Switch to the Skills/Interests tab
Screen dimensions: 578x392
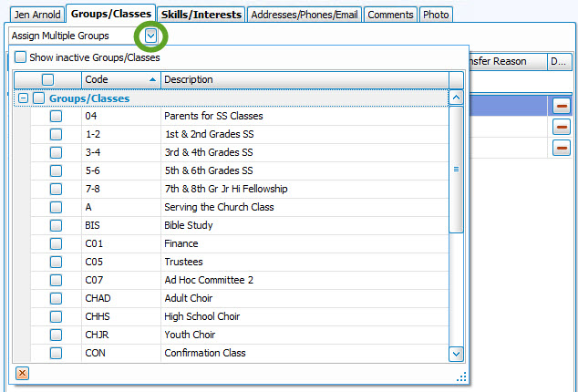(x=201, y=15)
